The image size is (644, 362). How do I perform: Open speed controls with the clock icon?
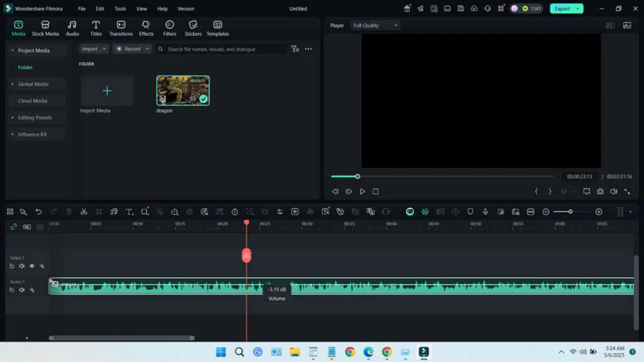tap(235, 212)
